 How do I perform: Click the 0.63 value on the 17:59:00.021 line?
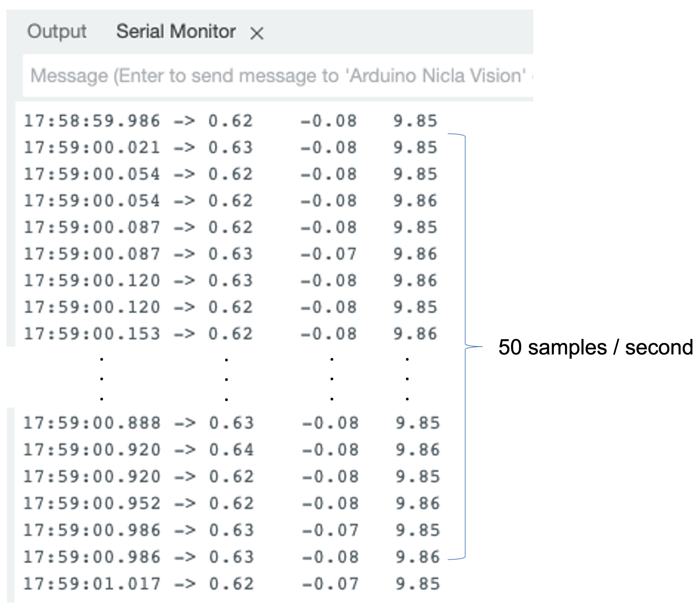click(x=231, y=148)
